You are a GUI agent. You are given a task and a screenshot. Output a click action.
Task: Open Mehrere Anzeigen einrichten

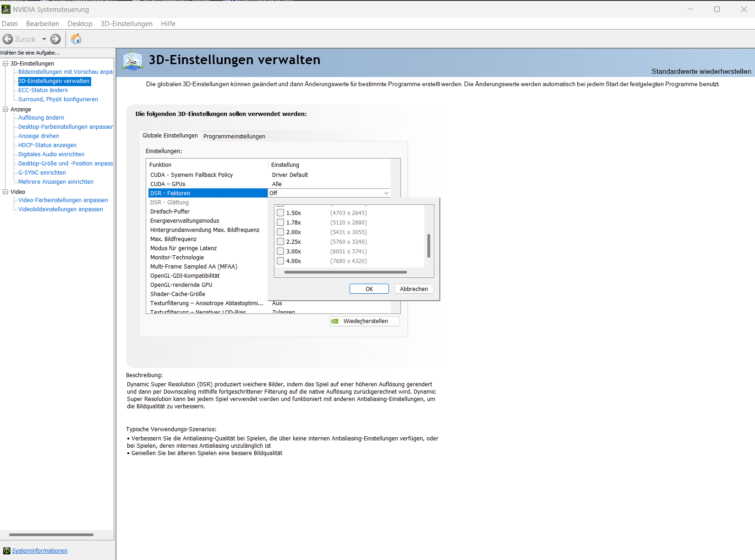click(56, 182)
